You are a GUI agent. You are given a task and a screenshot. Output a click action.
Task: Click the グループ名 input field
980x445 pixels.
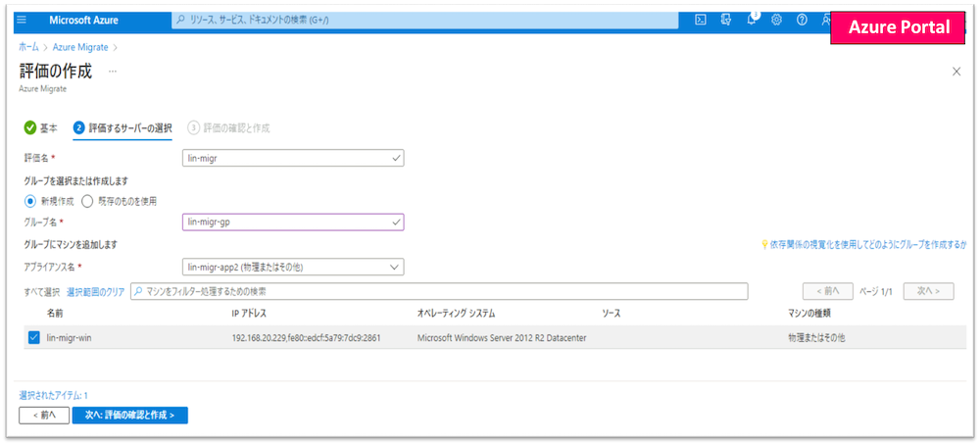pos(293,222)
